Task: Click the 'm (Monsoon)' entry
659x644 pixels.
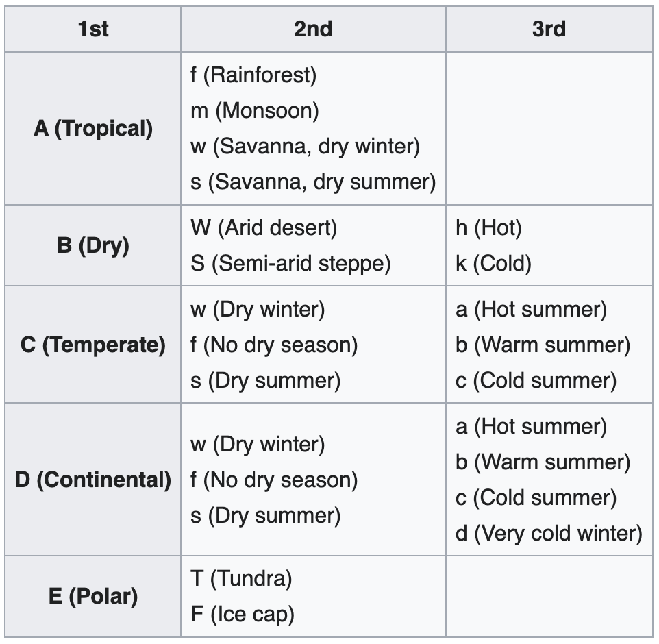Action: coord(255,110)
